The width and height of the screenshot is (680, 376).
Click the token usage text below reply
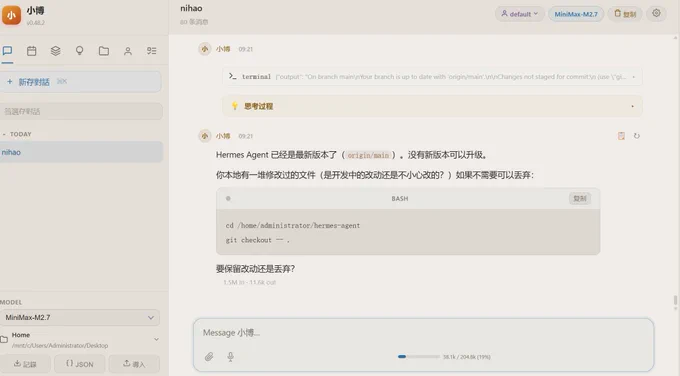[249, 282]
